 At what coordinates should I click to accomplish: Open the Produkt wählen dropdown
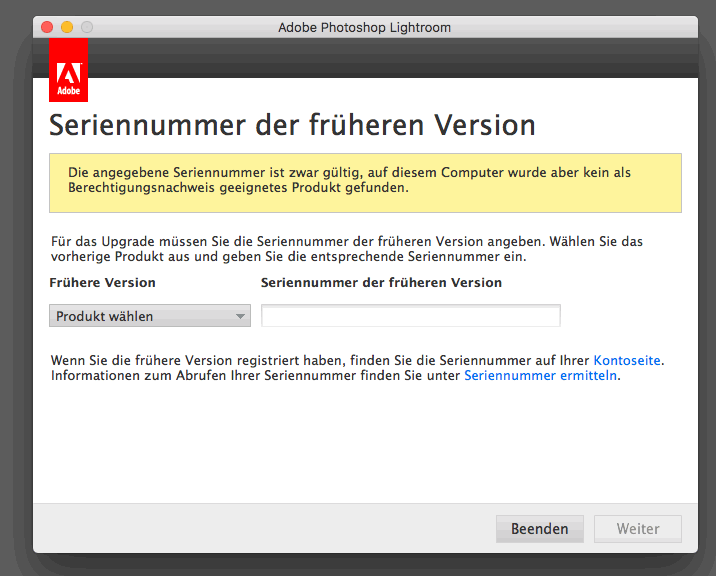[150, 316]
